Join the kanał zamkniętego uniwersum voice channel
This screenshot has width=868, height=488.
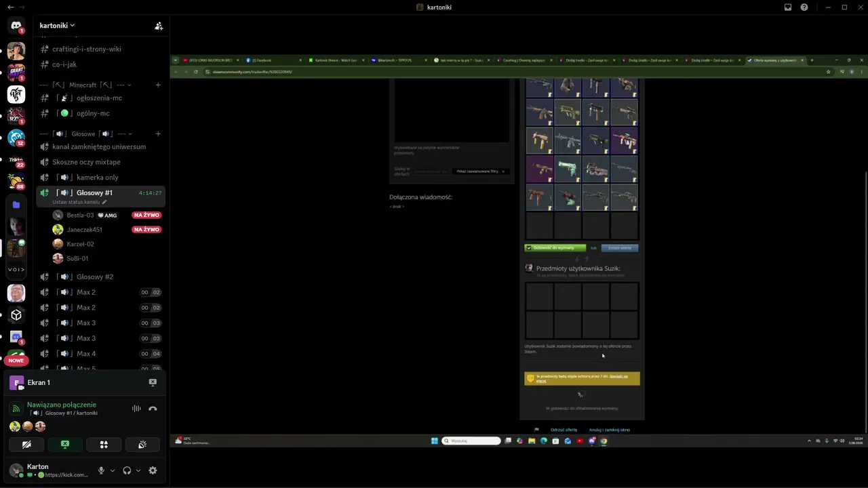[100, 146]
